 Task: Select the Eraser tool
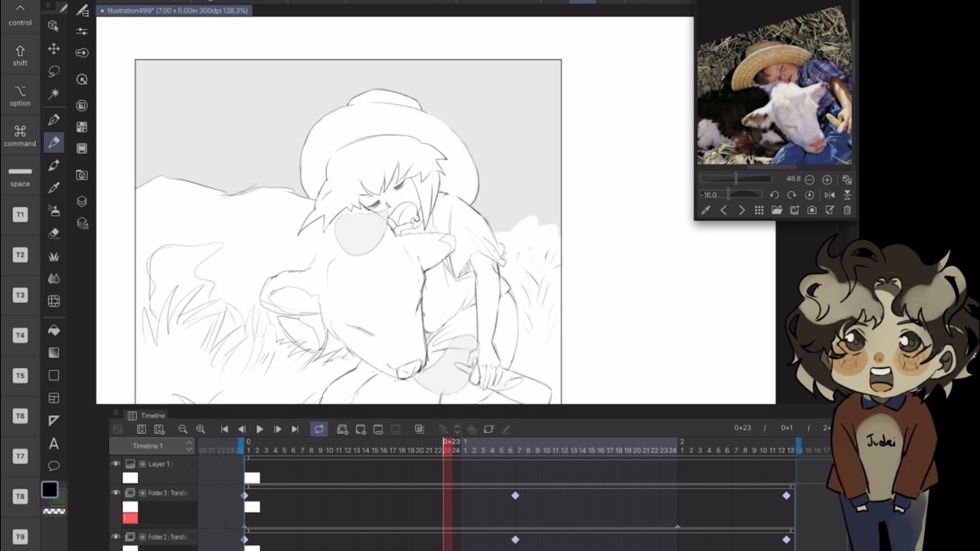click(54, 233)
